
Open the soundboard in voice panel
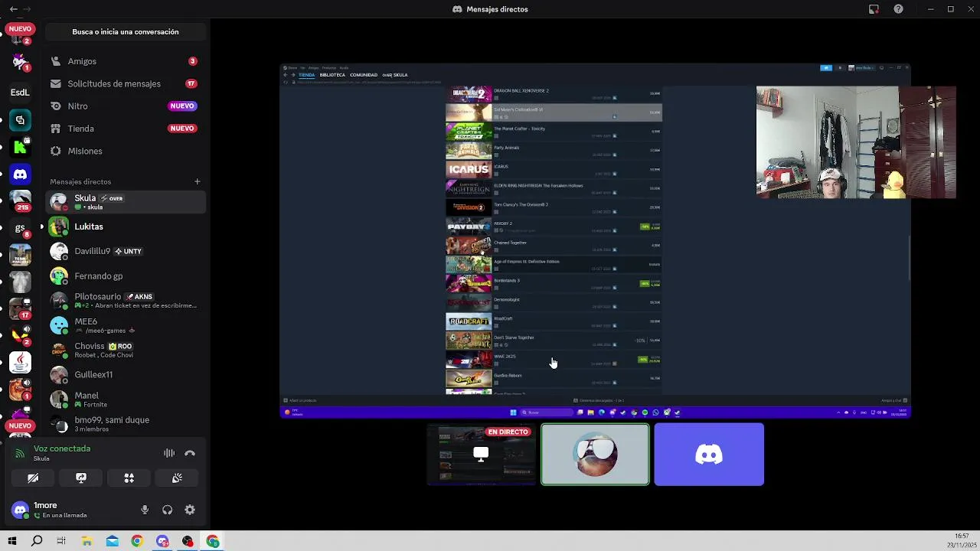177,478
